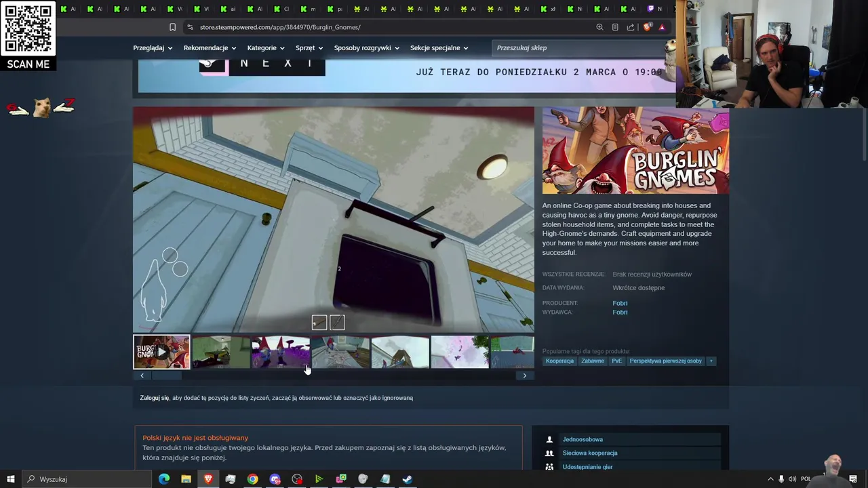Viewport: 868px width, 488px height.
Task: Expand Sposoby rozgrywki dropdown menu
Action: [367, 48]
